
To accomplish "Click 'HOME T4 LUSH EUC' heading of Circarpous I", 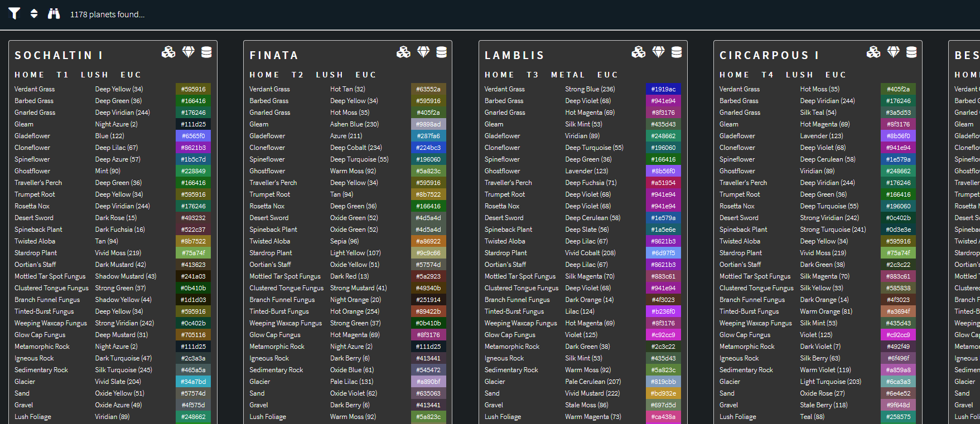I will point(783,75).
